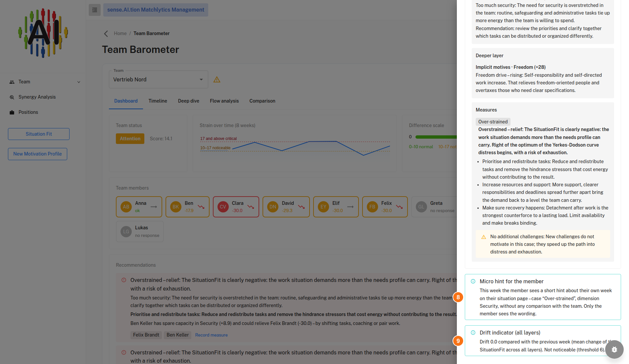Viewport: 629px width, 364px height.
Task: Click the info icon beside Micro hint
Action: tap(473, 281)
